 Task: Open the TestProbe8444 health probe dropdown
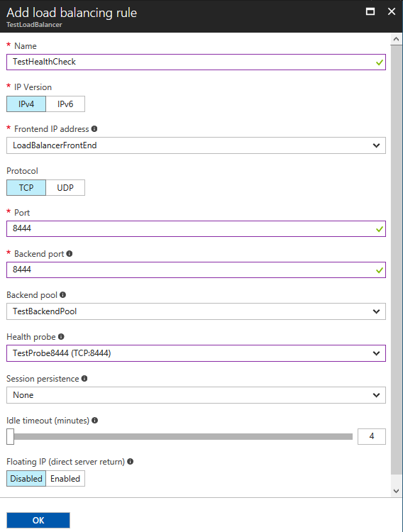196,353
